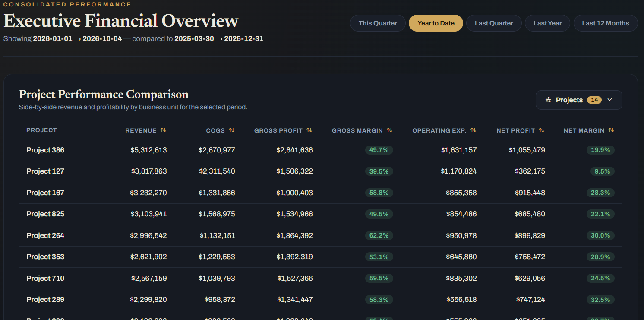Click the 9.5% net margin badge

click(x=602, y=171)
